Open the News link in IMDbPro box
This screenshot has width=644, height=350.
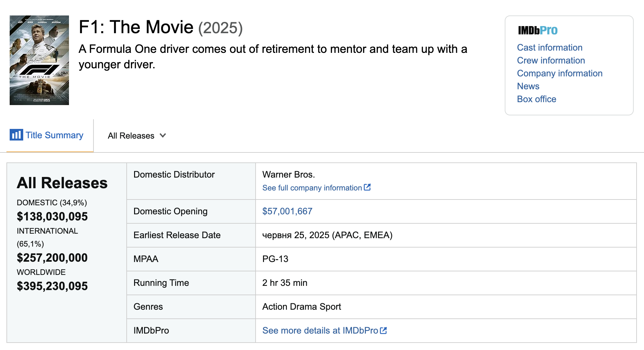(x=528, y=86)
